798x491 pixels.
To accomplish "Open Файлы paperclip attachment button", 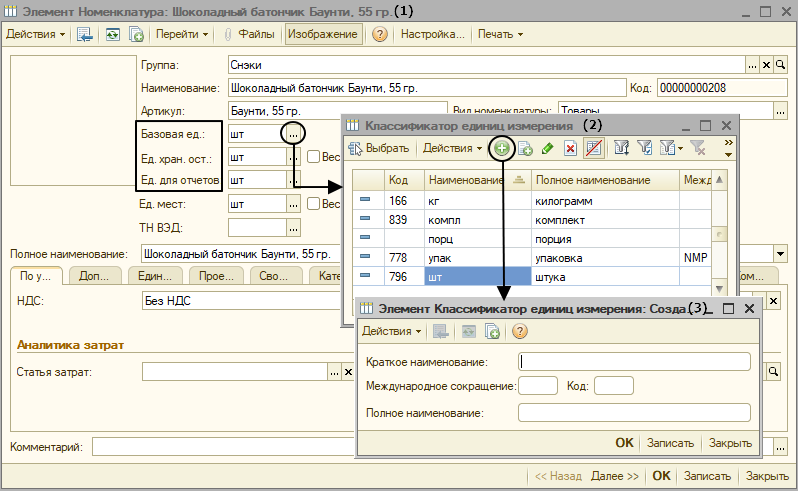I will 250,35.
